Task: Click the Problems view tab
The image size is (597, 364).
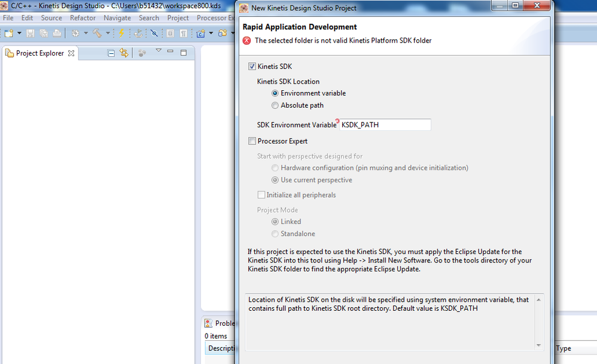Action: (x=220, y=323)
